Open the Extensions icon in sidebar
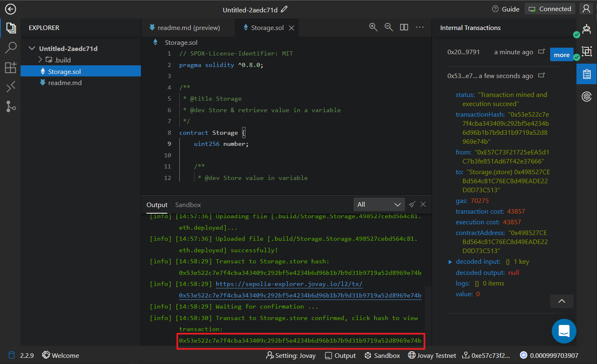This screenshot has height=364, width=597. (x=11, y=67)
